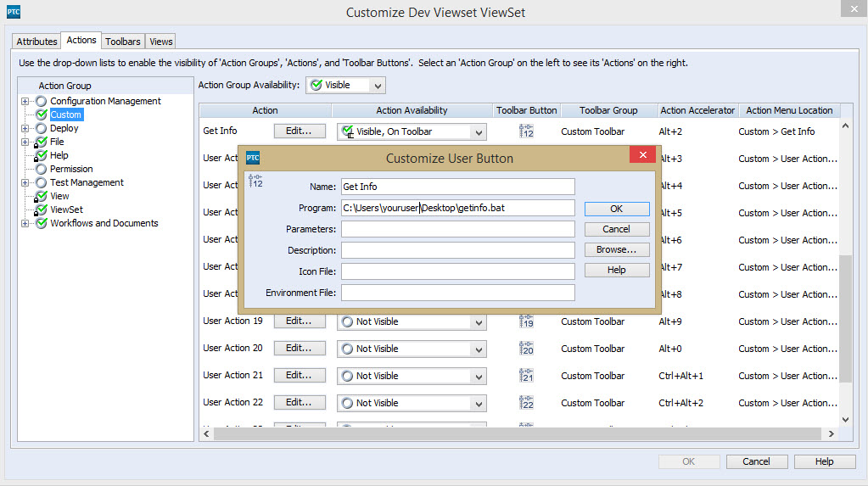Toggle the Permission group status circle

[x=41, y=169]
